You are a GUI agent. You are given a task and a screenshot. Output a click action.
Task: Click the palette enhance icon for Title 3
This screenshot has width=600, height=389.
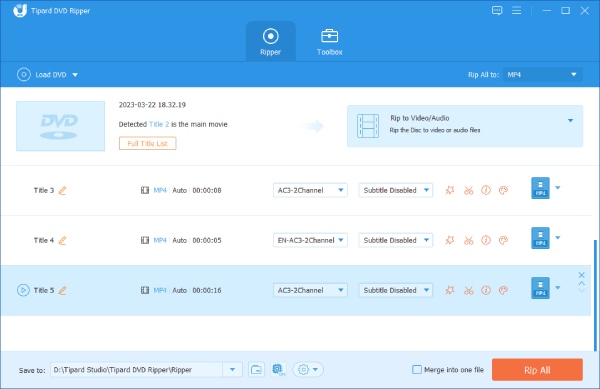point(504,190)
